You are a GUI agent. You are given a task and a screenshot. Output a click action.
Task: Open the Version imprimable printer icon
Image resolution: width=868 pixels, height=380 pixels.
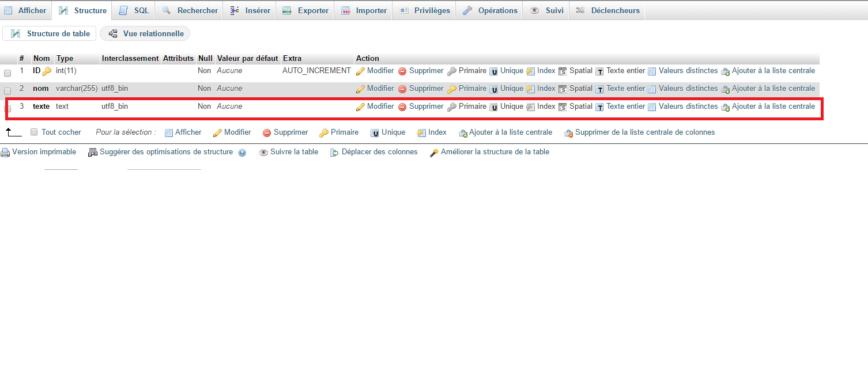pyautogui.click(x=5, y=152)
